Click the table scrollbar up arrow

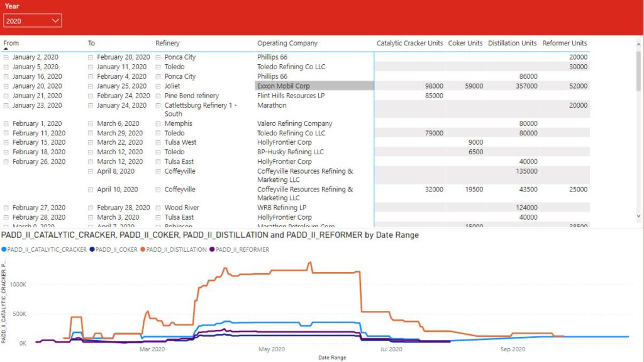point(638,44)
